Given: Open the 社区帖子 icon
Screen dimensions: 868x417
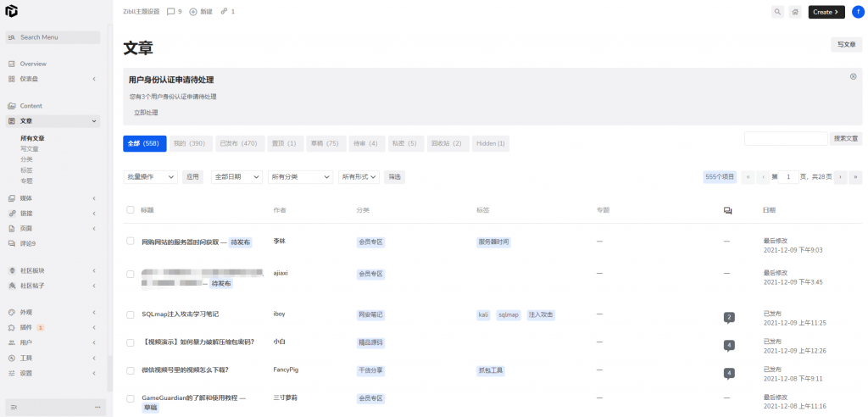Looking at the screenshot, I should 12,286.
